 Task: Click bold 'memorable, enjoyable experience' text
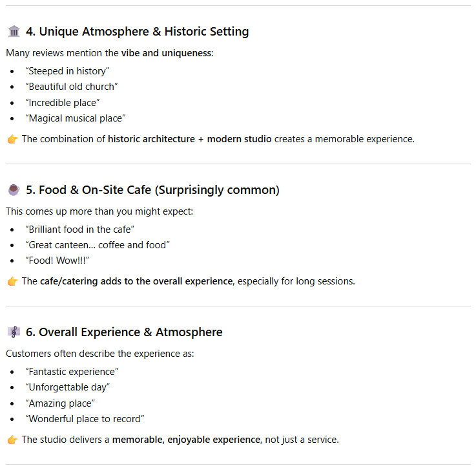point(185,440)
